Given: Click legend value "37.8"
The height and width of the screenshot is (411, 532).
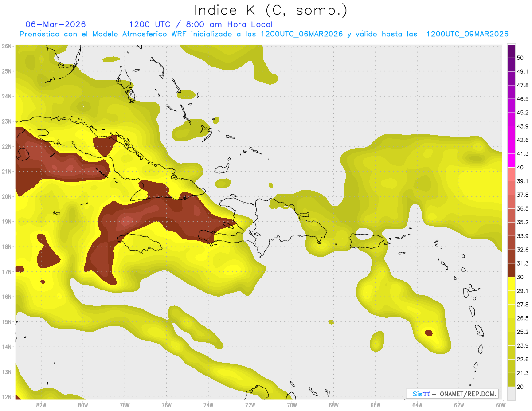Looking at the screenshot, I should [522, 195].
